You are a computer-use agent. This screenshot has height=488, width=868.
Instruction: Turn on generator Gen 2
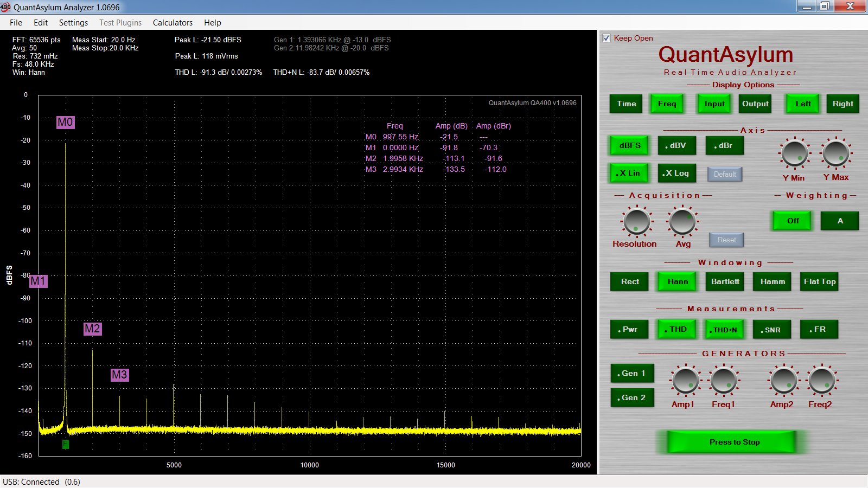(632, 397)
